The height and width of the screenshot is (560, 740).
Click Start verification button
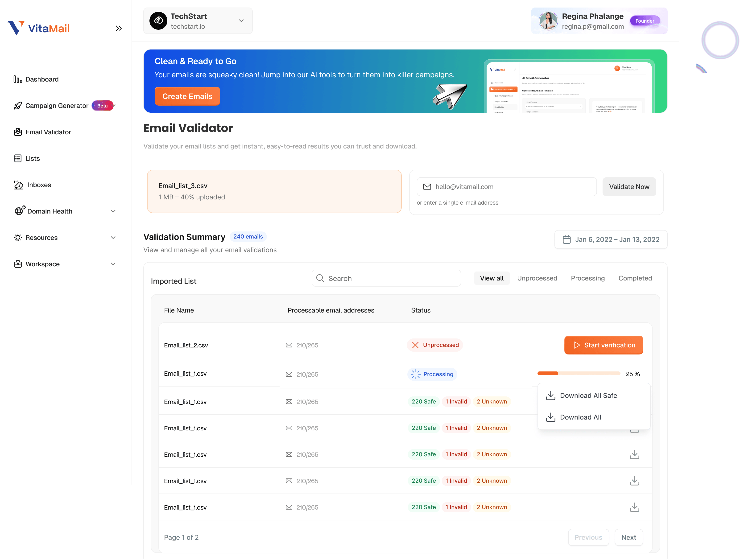pos(604,345)
